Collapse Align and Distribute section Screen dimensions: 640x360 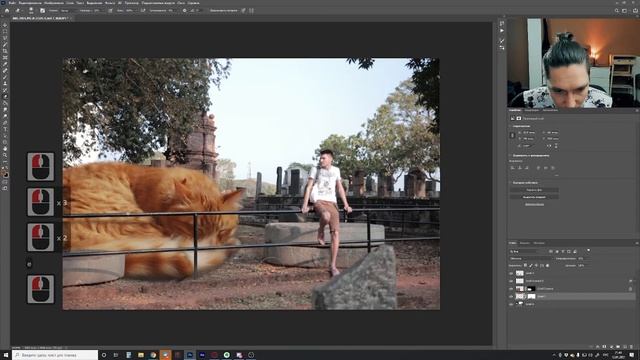(x=510, y=156)
